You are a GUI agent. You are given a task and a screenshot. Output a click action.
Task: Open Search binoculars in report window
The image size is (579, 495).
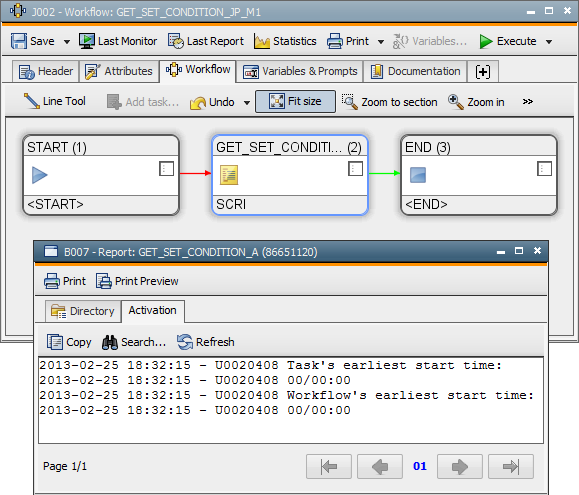pos(110,342)
